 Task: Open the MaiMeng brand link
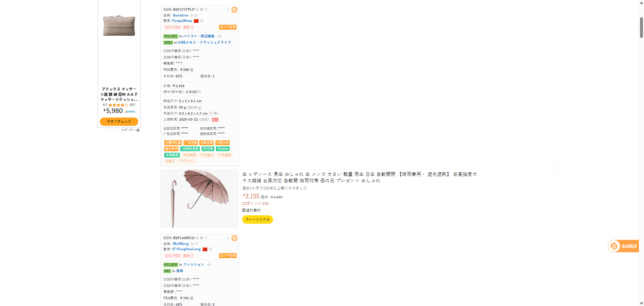181,244
